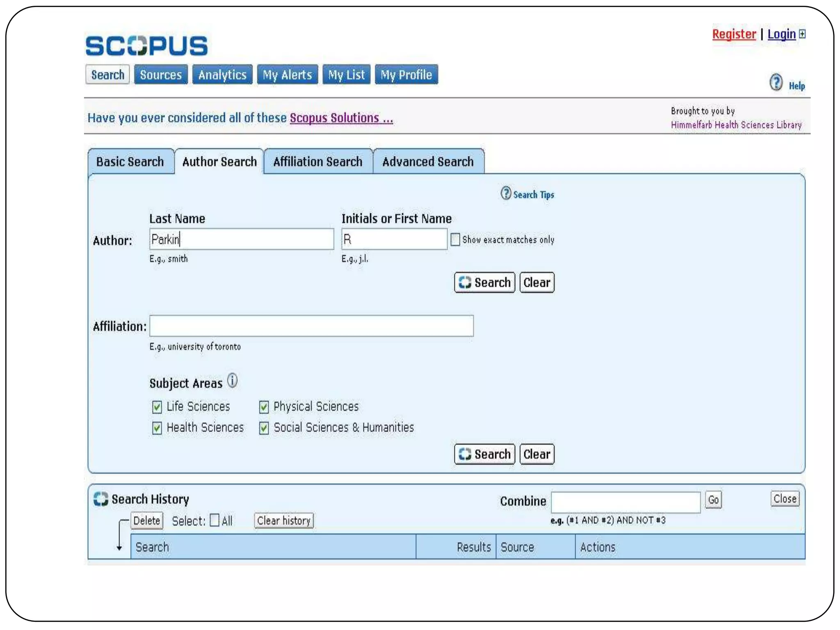
Task: Check the Select All checkbox
Action: click(x=215, y=520)
